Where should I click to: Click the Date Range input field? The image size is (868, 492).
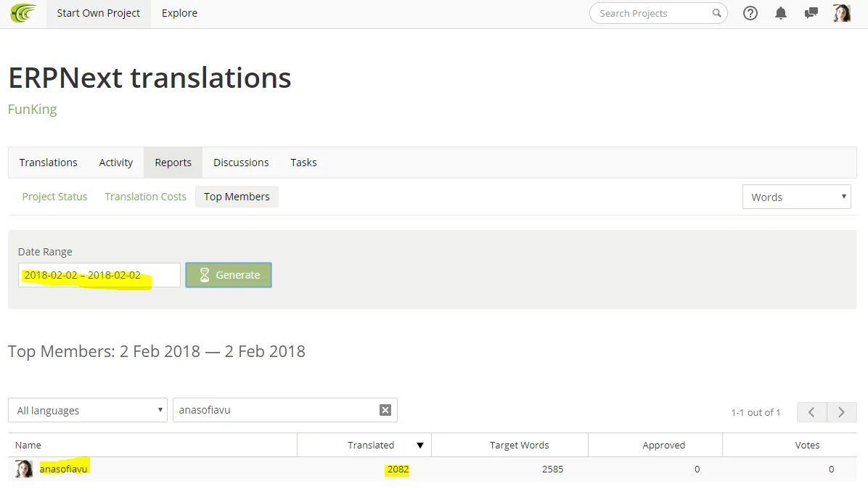click(99, 275)
